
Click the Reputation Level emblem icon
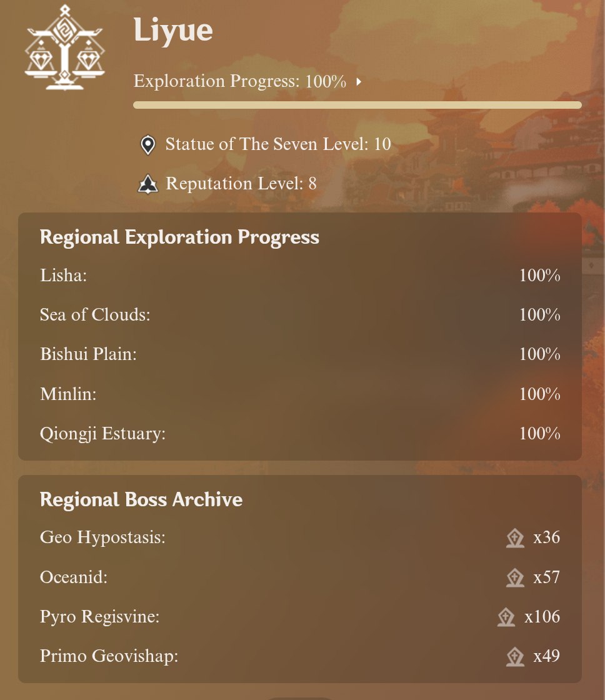pyautogui.click(x=147, y=184)
